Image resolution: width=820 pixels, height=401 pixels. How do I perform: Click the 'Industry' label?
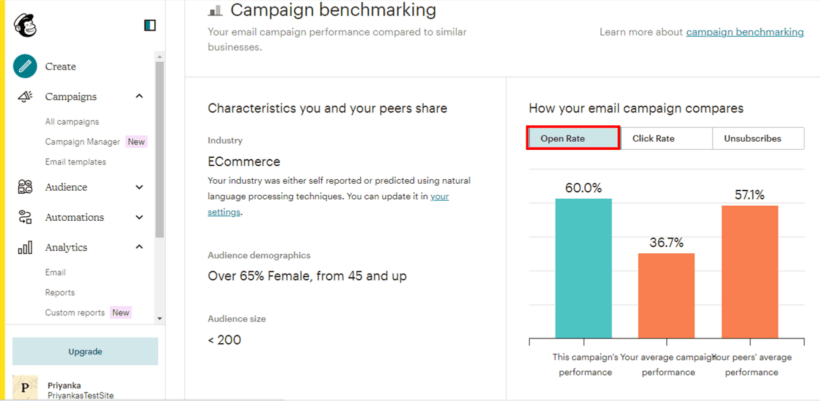[x=225, y=140]
